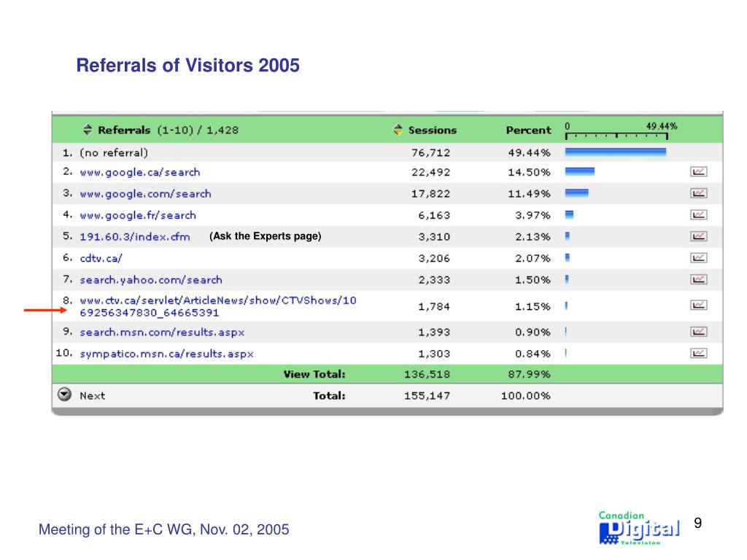The height and width of the screenshot is (560, 747).
Task: Select sessions value 2,333
Action: (x=434, y=280)
